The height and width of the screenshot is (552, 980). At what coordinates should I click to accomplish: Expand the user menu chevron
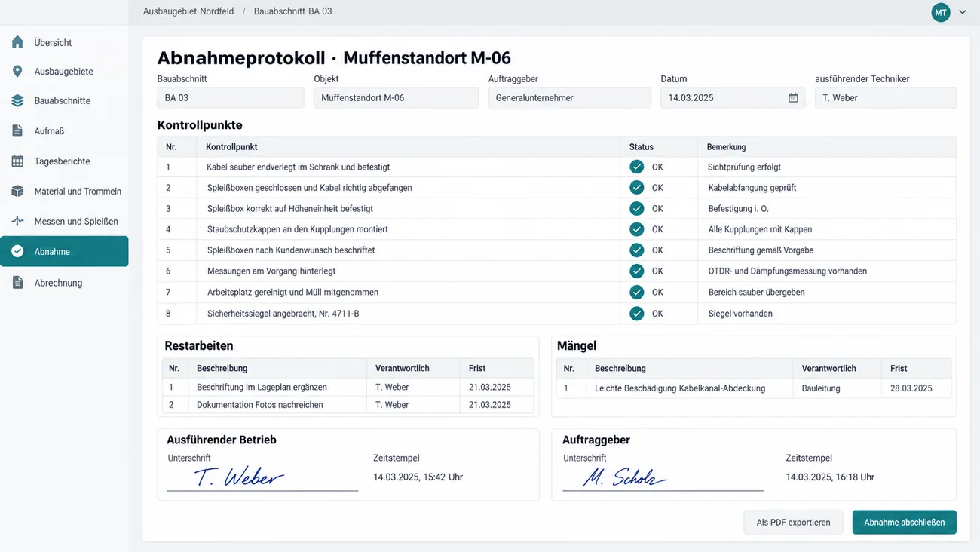[x=963, y=12]
